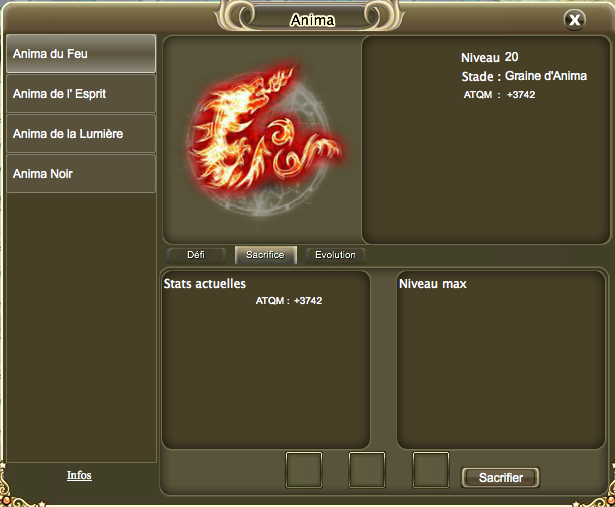Click the Sacrifier button
Screen dimensions: 615x507
(500, 478)
